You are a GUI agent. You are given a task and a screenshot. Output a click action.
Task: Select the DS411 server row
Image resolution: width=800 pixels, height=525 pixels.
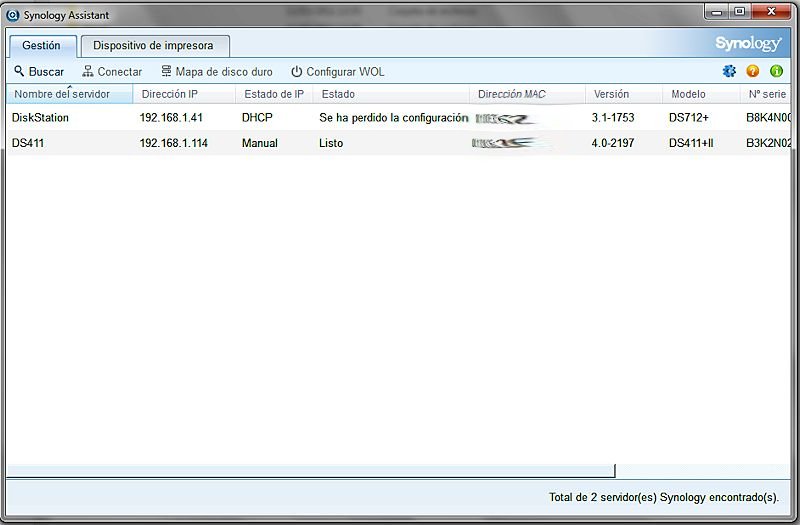tap(398, 143)
